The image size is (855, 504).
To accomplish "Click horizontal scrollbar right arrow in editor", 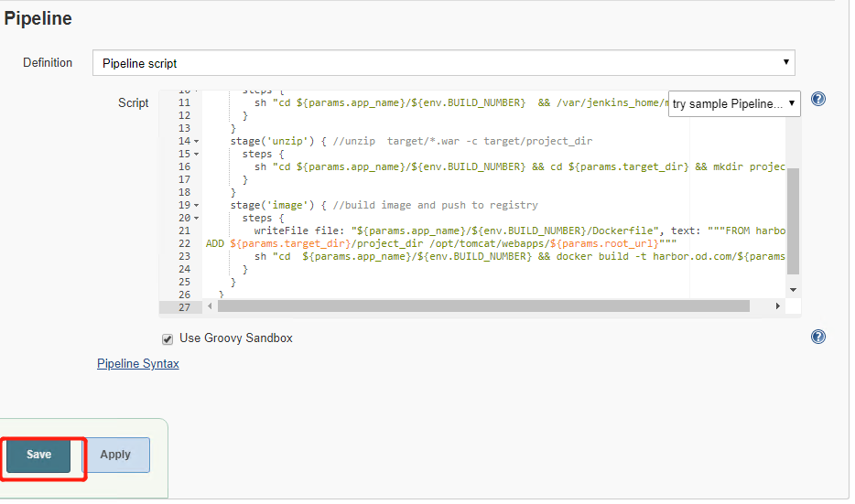I will [x=779, y=306].
